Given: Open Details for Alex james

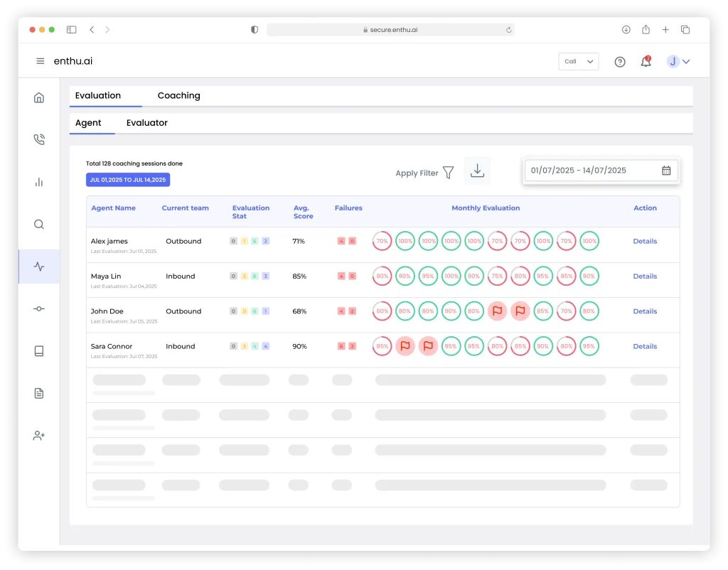Looking at the screenshot, I should click(x=645, y=241).
